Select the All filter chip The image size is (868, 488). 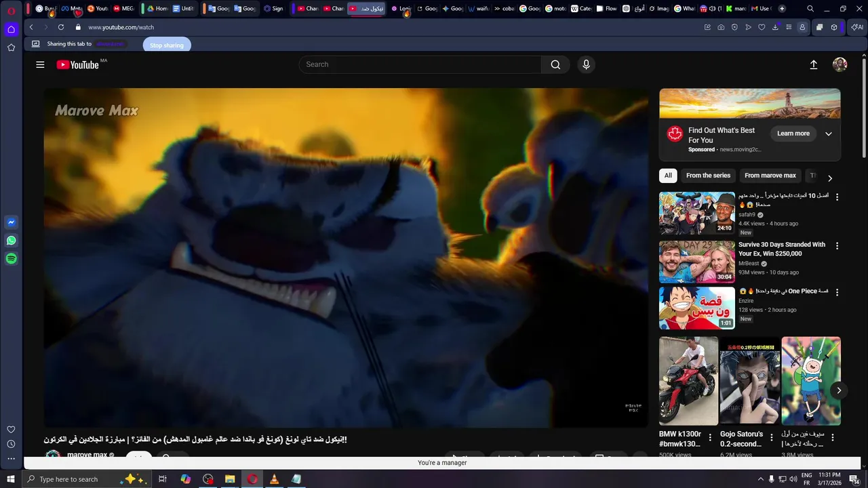point(668,176)
